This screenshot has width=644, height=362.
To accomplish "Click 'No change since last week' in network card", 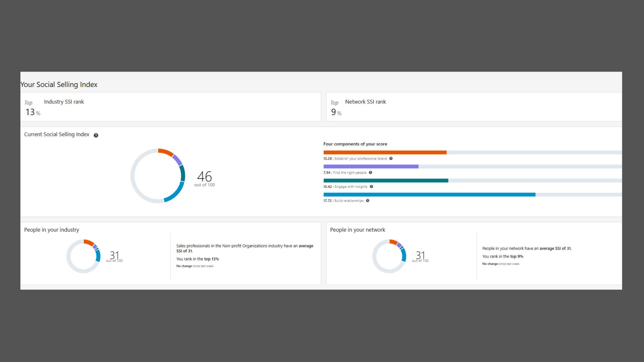I will [501, 264].
